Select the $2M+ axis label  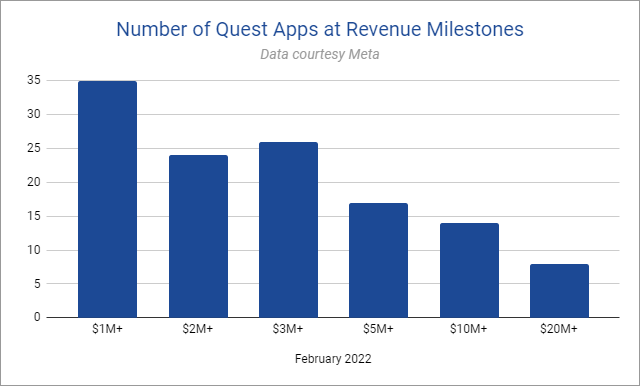(198, 329)
